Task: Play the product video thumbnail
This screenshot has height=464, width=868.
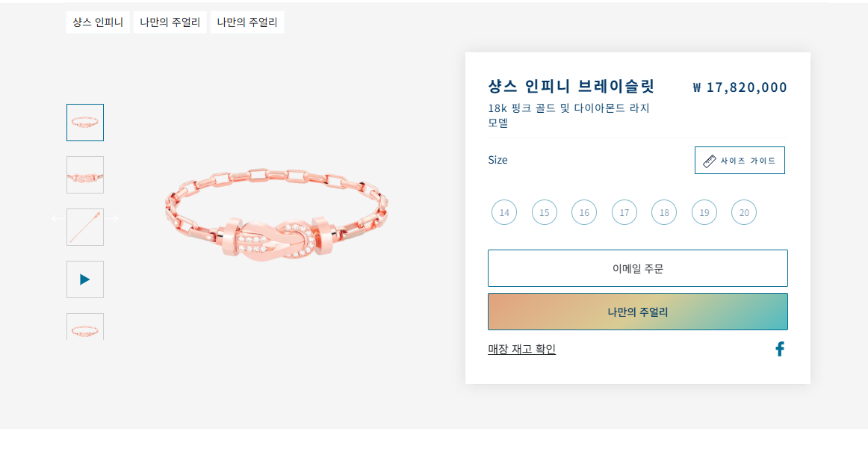Action: tap(84, 279)
